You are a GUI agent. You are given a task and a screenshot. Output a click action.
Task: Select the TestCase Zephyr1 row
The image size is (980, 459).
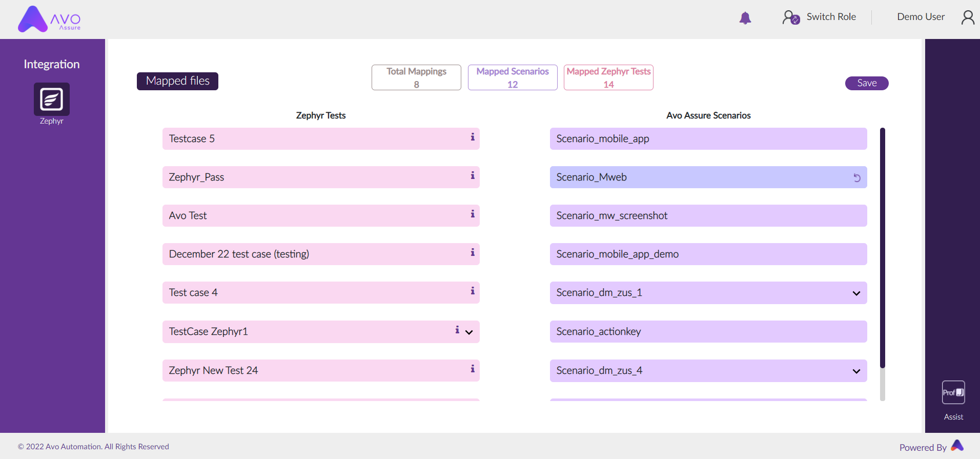[321, 331]
